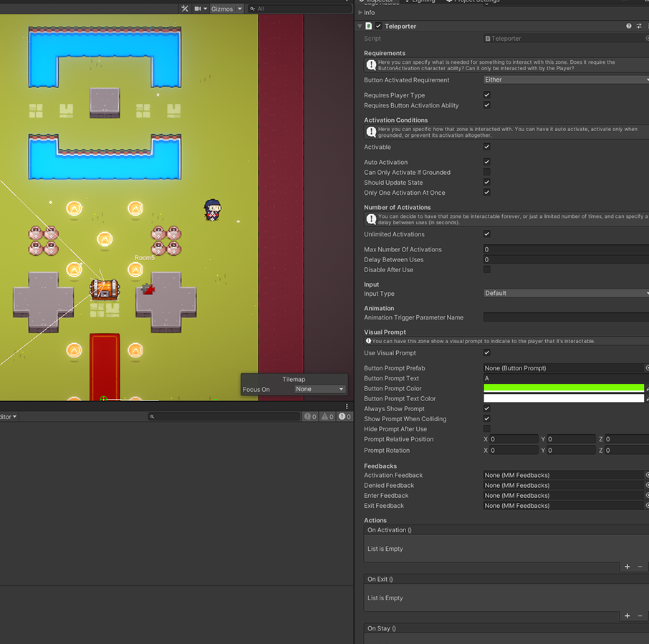The width and height of the screenshot is (649, 644).
Task: Toggle Show Prompt When Colliding checkbox
Action: coord(487,418)
